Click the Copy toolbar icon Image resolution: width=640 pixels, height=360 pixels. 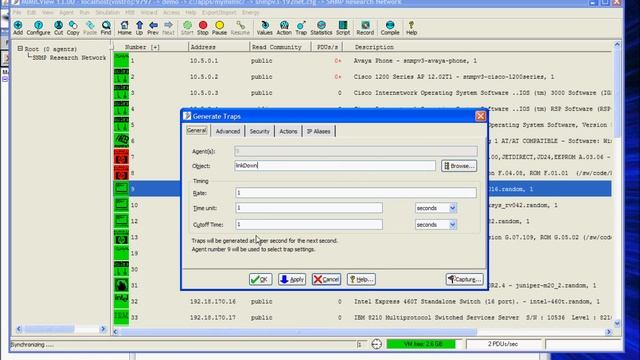pyautogui.click(x=73, y=28)
